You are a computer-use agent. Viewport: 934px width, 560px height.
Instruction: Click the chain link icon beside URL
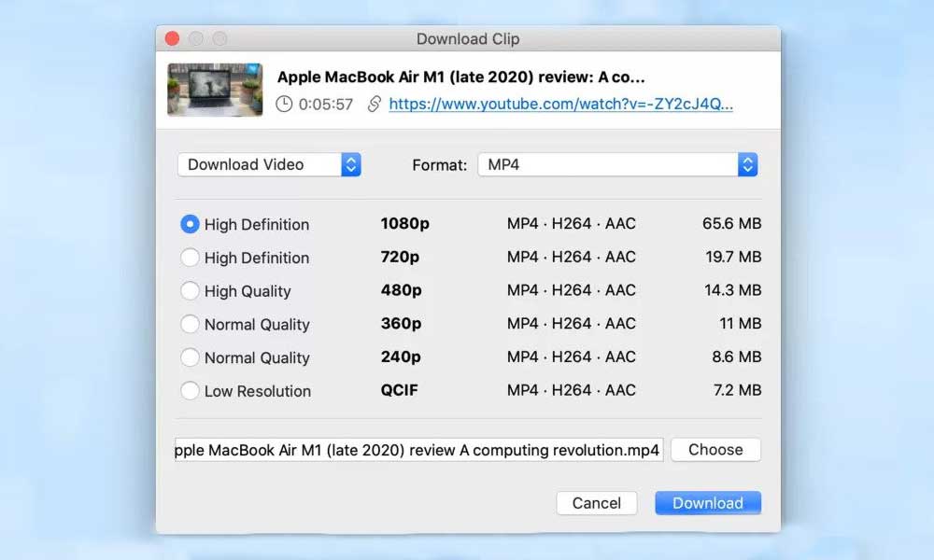tap(374, 105)
